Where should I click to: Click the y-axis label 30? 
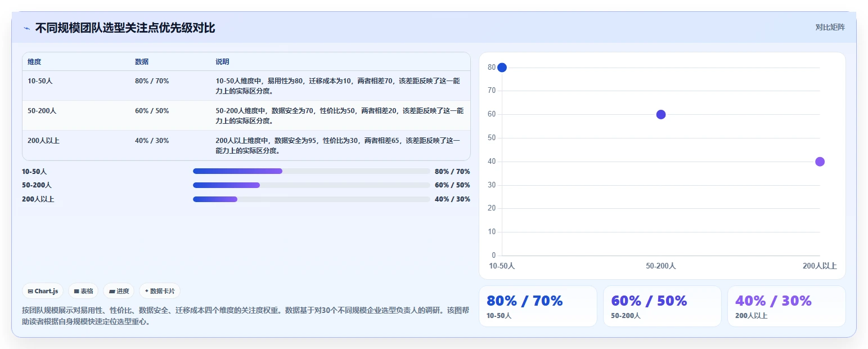click(492, 185)
